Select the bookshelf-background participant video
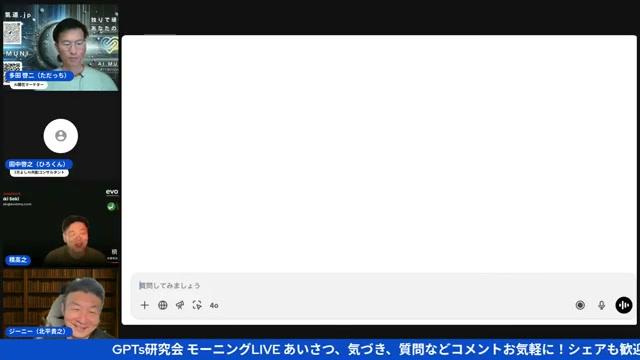 60,303
